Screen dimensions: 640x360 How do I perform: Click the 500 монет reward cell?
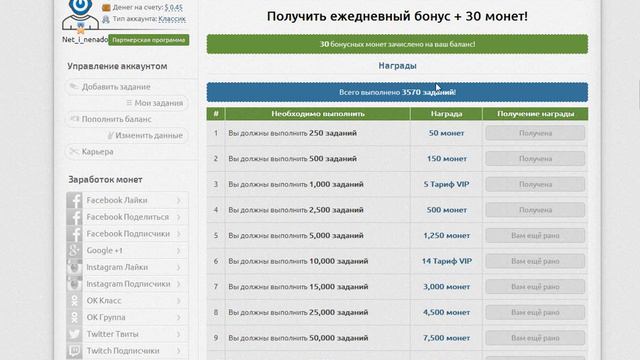(x=446, y=210)
